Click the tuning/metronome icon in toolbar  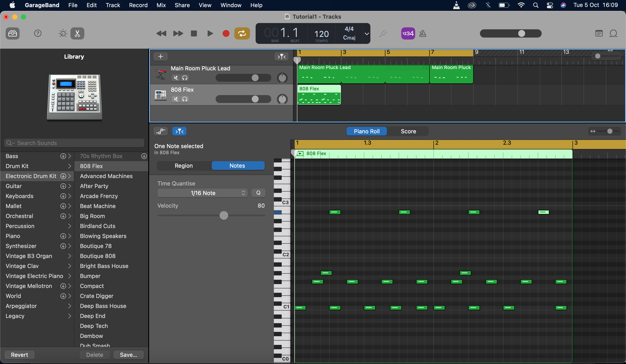pos(423,33)
